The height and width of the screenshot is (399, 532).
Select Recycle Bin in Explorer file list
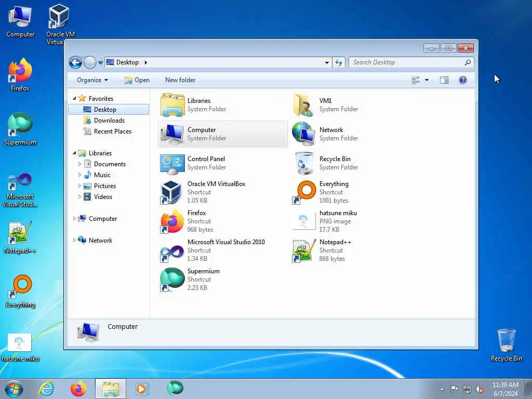pyautogui.click(x=325, y=163)
